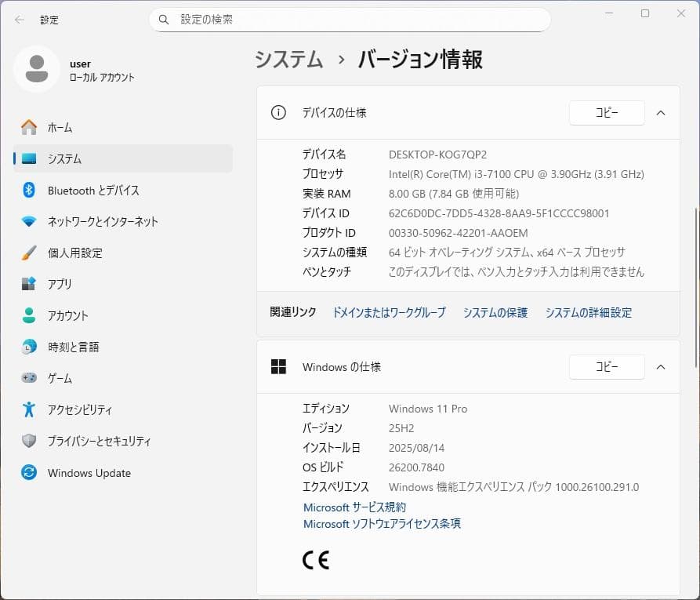This screenshot has height=600, width=700.
Task: Click the user account avatar
Action: [36, 69]
